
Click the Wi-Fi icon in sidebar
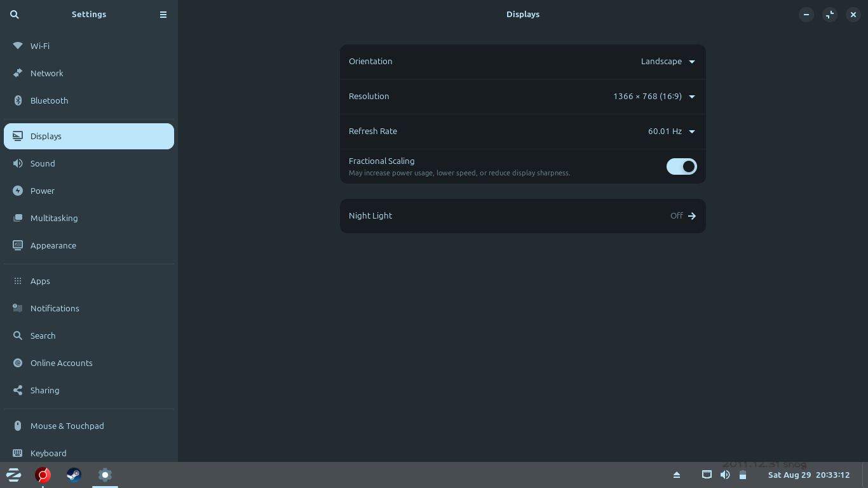18,46
